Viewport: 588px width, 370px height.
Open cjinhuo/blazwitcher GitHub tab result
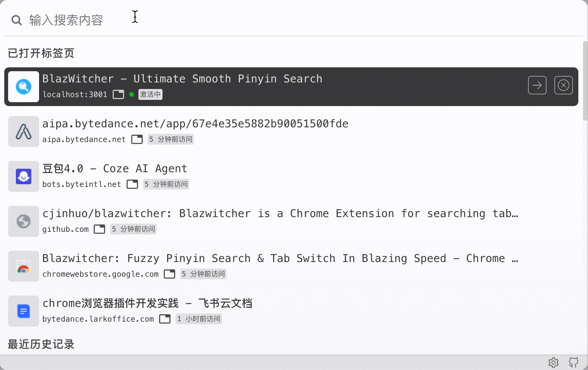click(291, 221)
